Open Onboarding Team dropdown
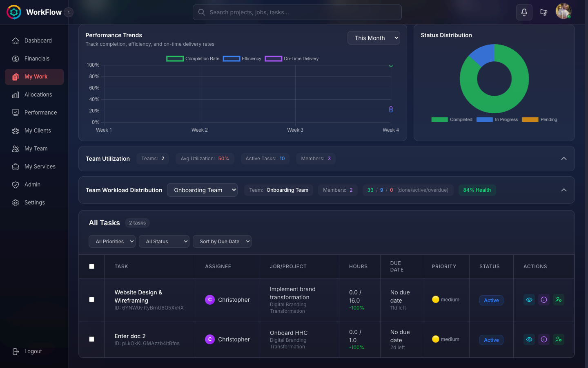 [202, 190]
